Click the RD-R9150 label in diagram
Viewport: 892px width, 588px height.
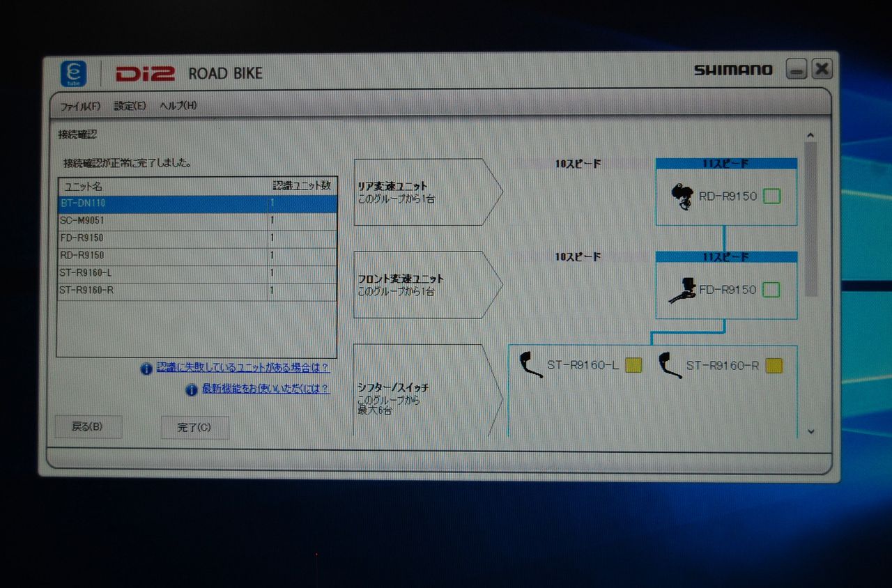click(x=728, y=196)
